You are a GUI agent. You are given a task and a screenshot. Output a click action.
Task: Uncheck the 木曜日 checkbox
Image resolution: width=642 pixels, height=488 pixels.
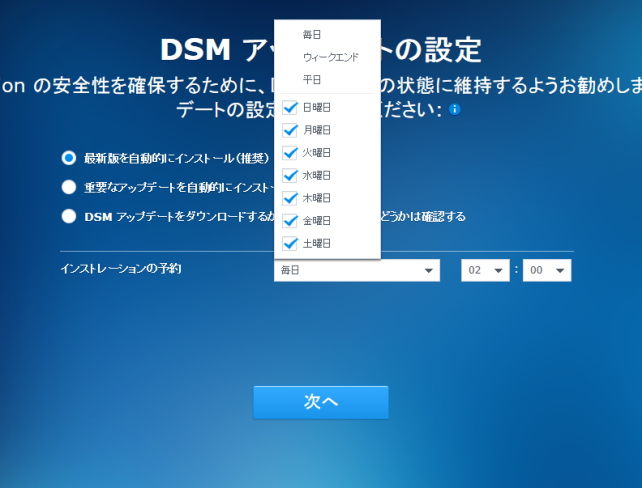coord(290,198)
